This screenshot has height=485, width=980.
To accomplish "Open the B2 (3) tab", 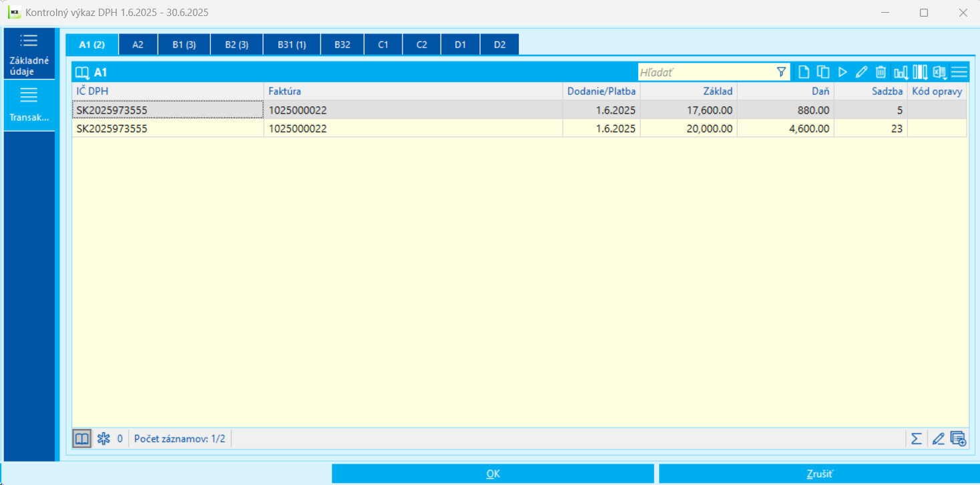I will (237, 45).
